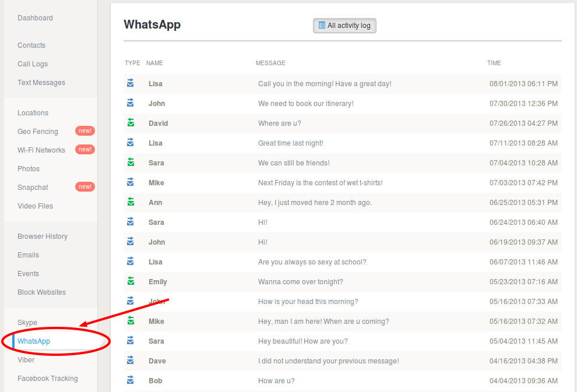
Task: Click the new! badge beside Snapchat
Action: coord(85,186)
